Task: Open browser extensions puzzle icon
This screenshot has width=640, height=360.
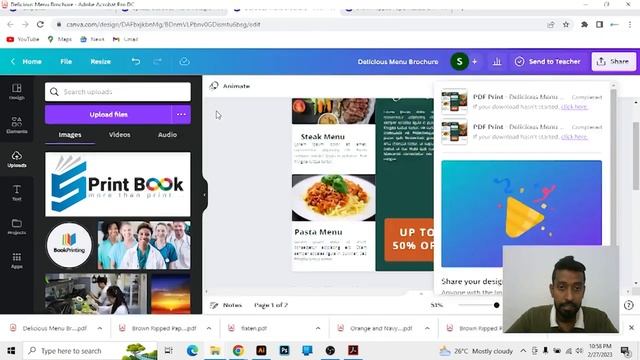Action: (x=584, y=24)
